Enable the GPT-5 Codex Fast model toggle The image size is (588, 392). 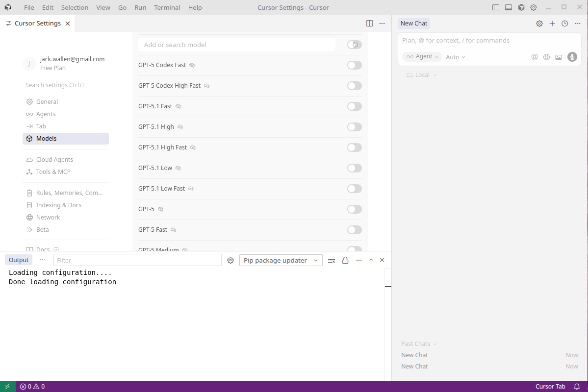coord(354,65)
